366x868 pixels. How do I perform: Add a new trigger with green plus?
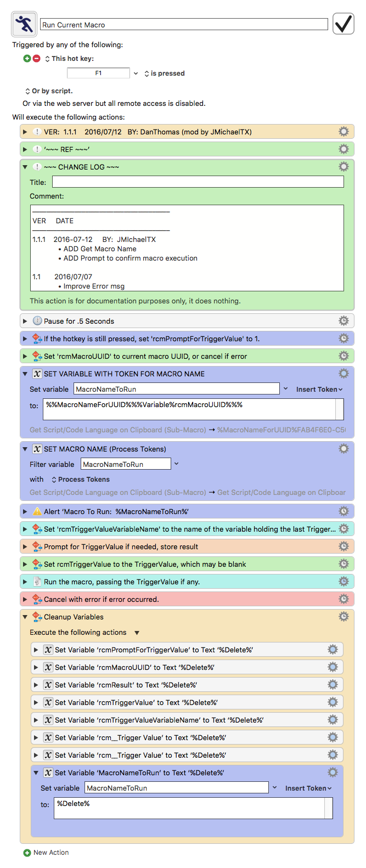pyautogui.click(x=27, y=58)
